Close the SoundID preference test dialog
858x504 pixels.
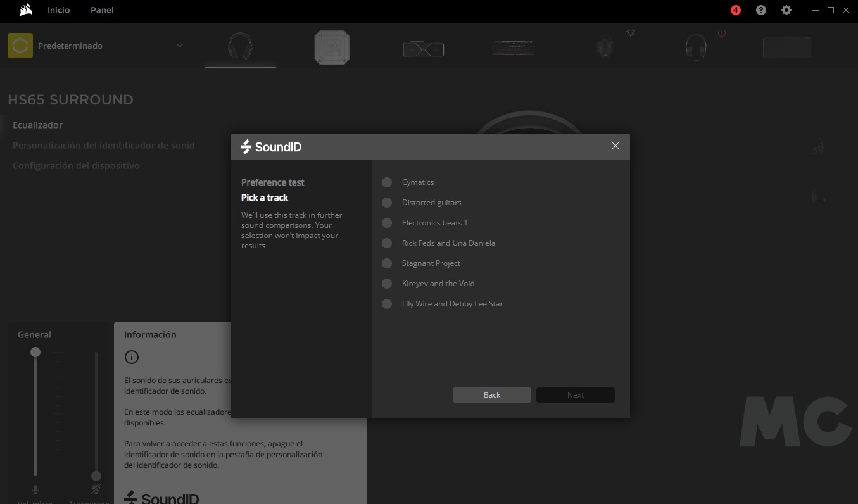(615, 146)
